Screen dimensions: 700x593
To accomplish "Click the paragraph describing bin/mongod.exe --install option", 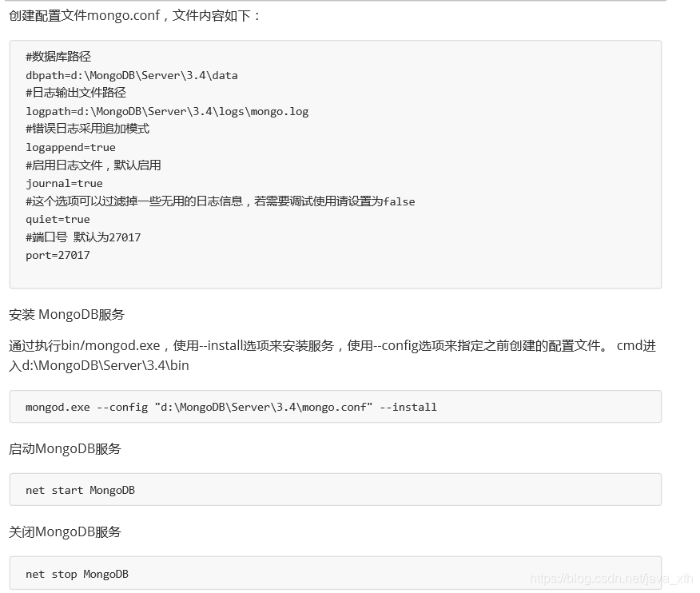I will click(332, 356).
